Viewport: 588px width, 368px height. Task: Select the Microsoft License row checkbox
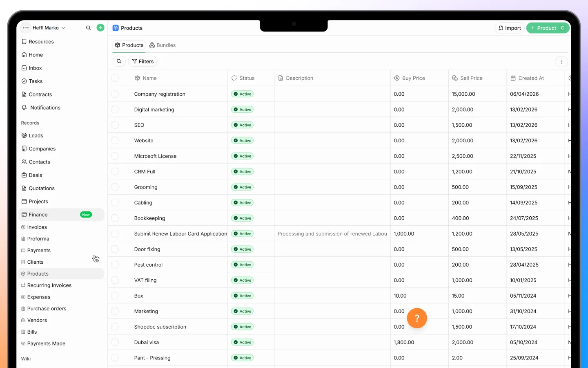115,156
